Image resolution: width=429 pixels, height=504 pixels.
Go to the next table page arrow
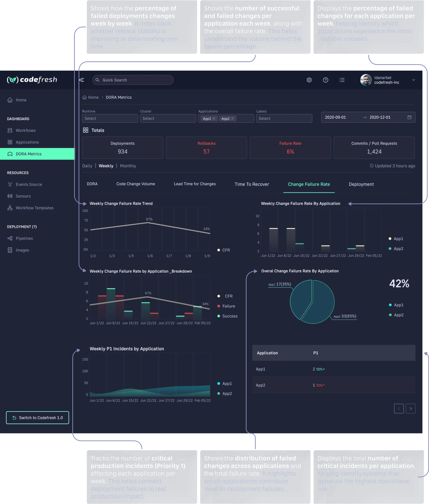(410, 409)
